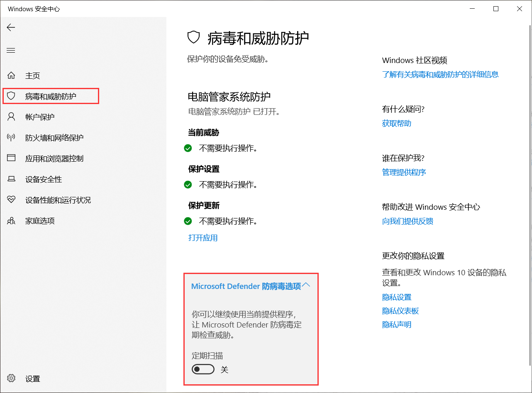Select 家庭选项 in the sidebar
The width and height of the screenshot is (532, 393).
(40, 221)
